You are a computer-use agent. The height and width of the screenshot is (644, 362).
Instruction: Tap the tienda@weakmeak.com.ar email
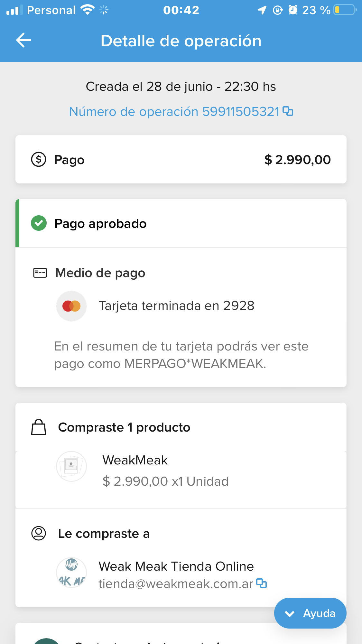175,584
